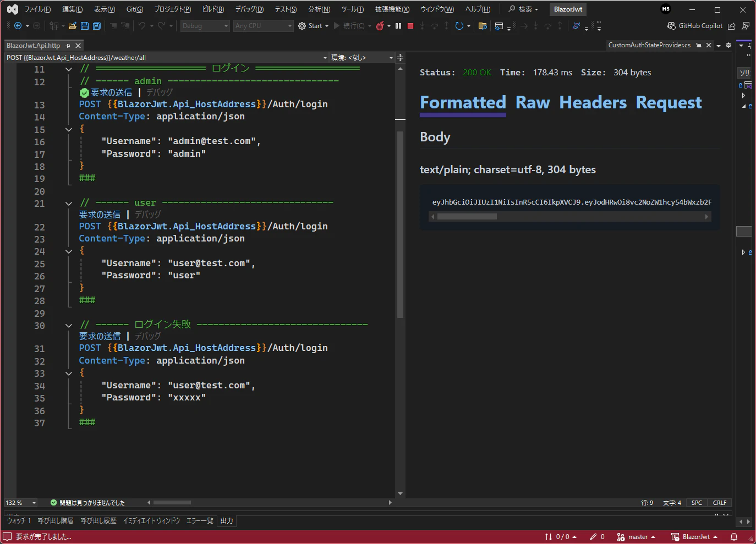Stop debugging with the red square

pos(410,26)
